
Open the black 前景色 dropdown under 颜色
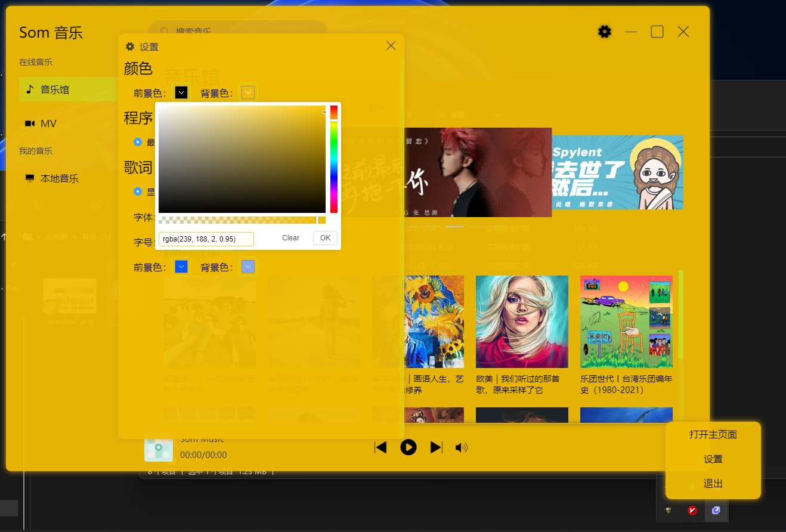181,92
